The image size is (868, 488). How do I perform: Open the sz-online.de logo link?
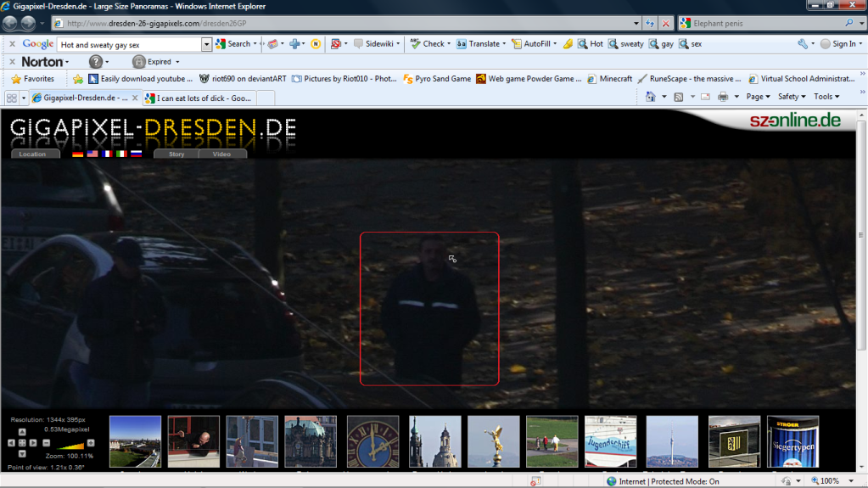pyautogui.click(x=795, y=121)
